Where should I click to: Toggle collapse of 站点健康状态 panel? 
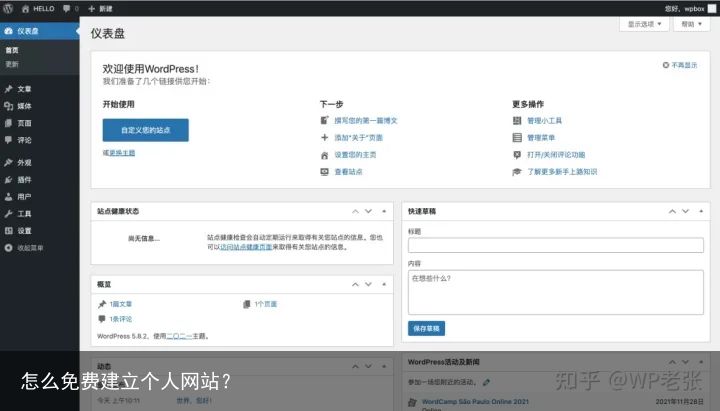click(x=384, y=211)
